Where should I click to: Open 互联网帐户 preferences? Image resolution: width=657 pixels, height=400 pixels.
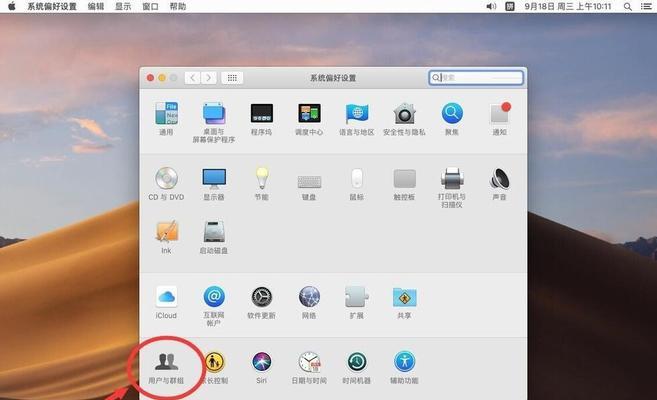[x=214, y=306]
